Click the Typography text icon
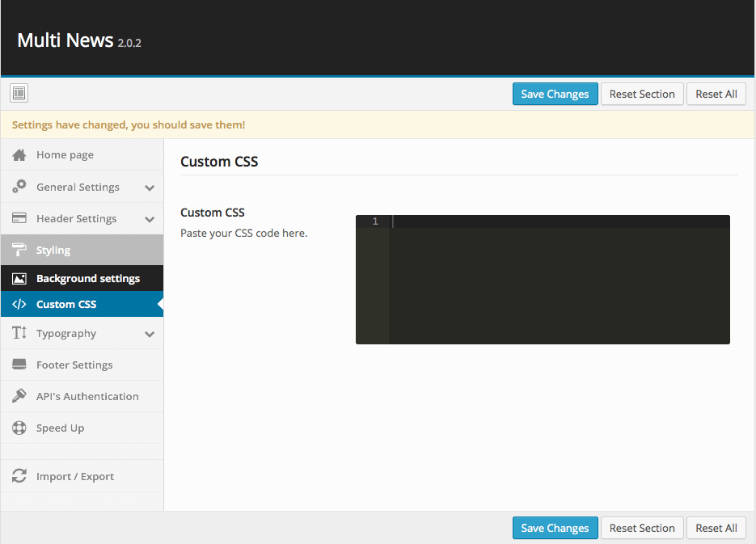Viewport: 756px width, 544px height. (x=19, y=333)
